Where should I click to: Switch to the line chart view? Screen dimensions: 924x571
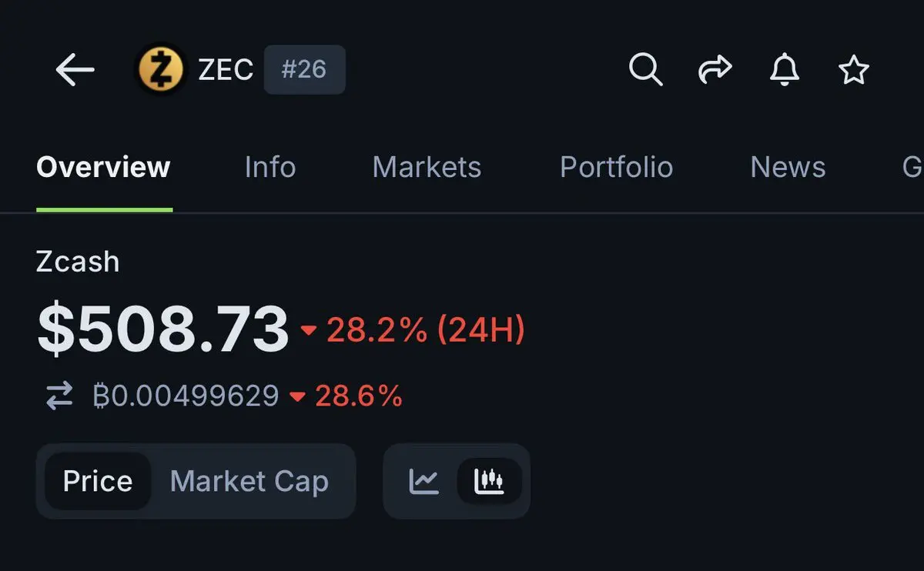(424, 482)
